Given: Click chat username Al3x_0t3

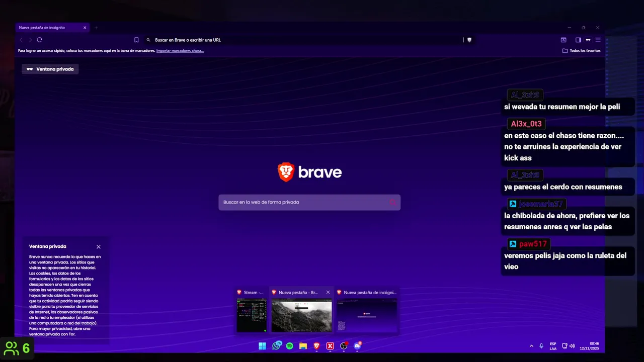Looking at the screenshot, I should tap(526, 124).
